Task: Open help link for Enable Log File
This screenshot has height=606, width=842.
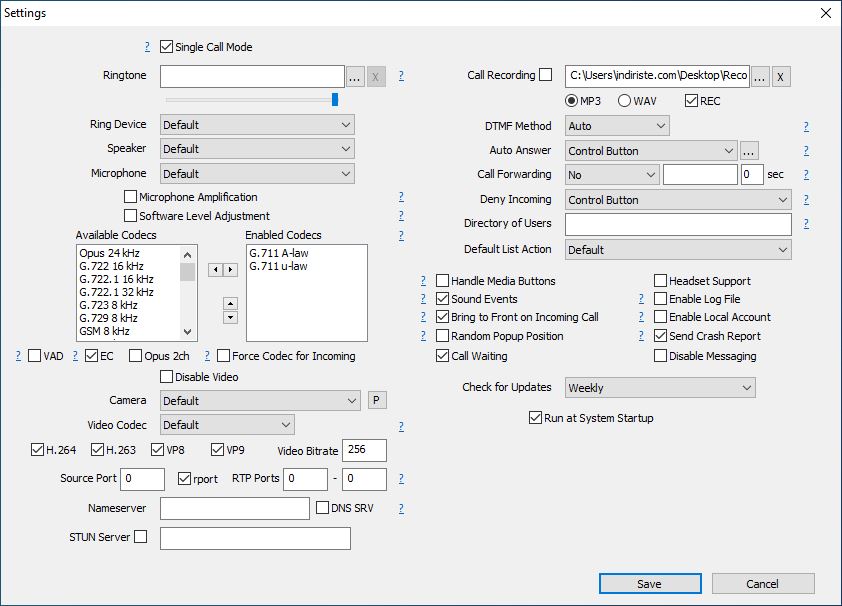Action: [x=641, y=299]
